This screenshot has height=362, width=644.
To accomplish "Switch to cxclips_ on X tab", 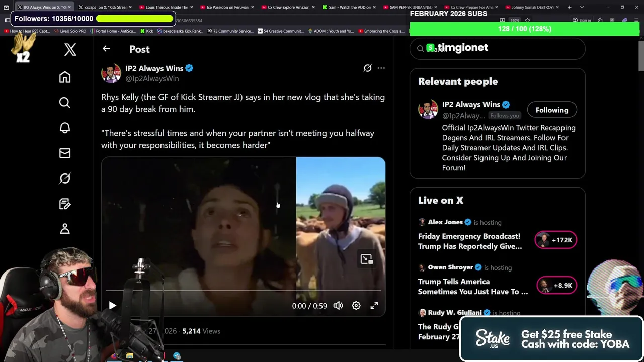I will coord(105,7).
